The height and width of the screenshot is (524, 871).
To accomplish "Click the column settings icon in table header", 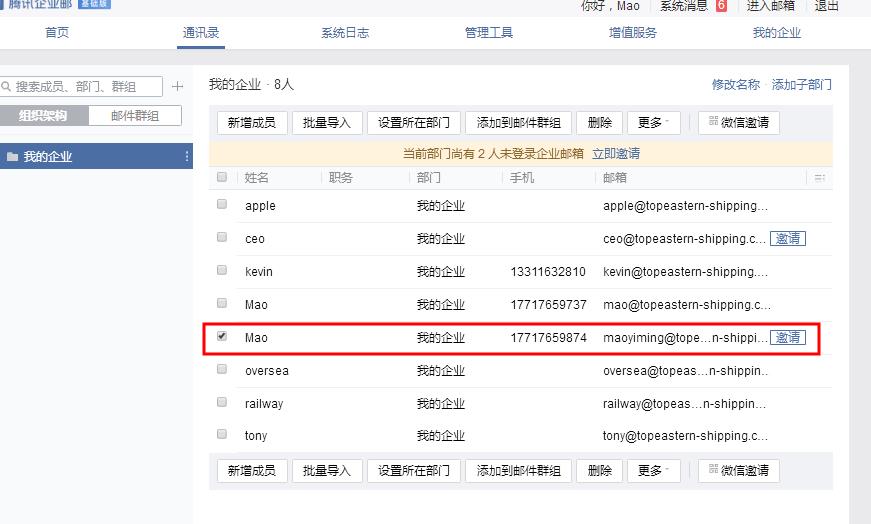I will tap(820, 178).
